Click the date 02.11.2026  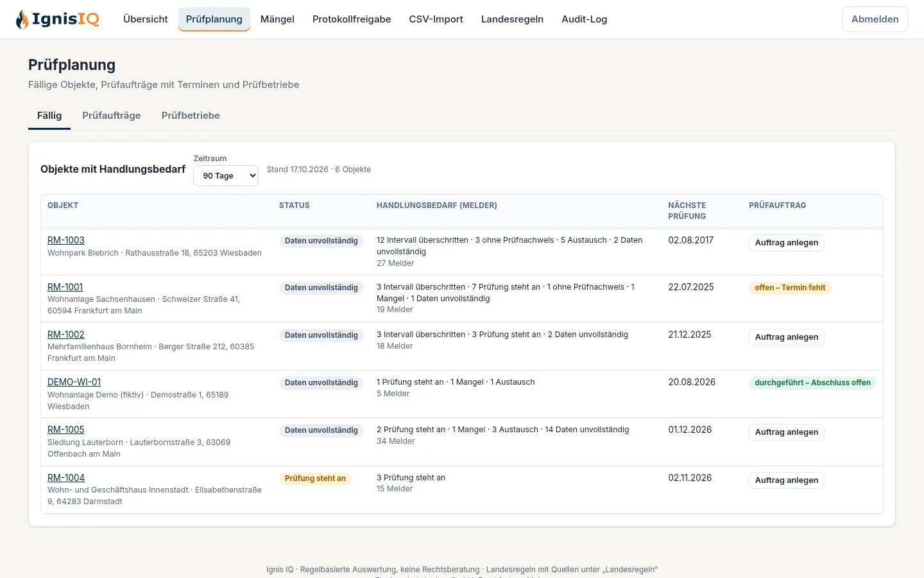[x=690, y=478]
